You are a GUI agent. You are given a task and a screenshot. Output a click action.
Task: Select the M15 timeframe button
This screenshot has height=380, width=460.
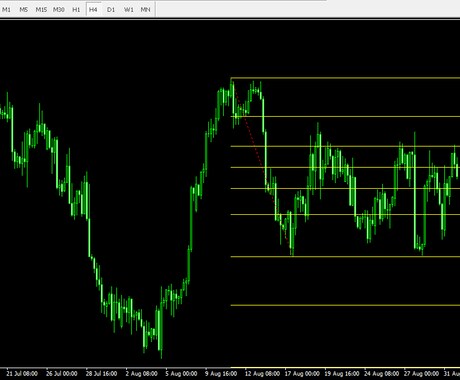coord(41,10)
